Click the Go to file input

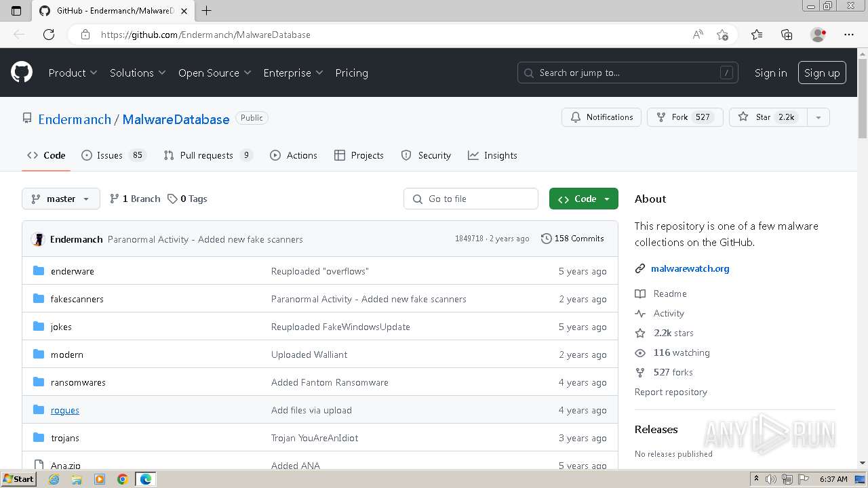pyautogui.click(x=471, y=199)
